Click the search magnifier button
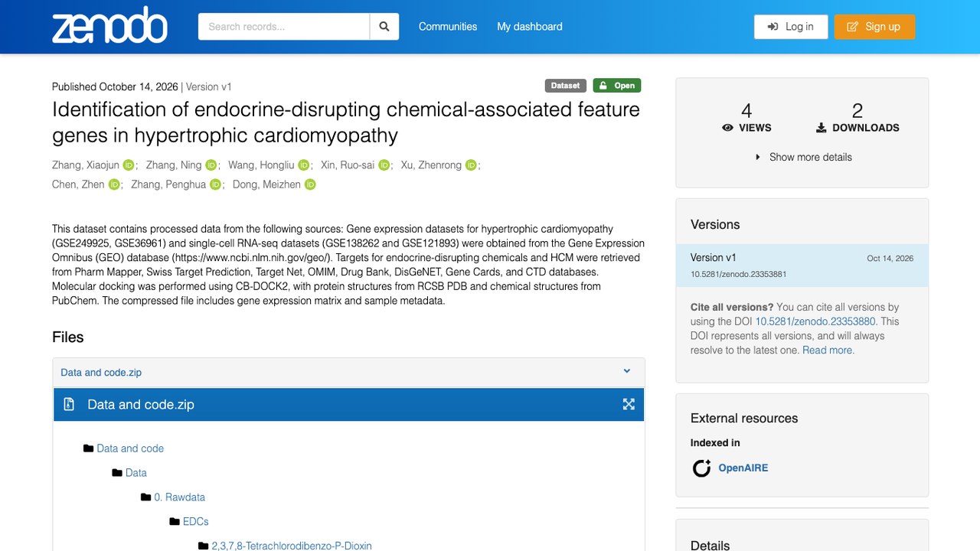 [384, 27]
